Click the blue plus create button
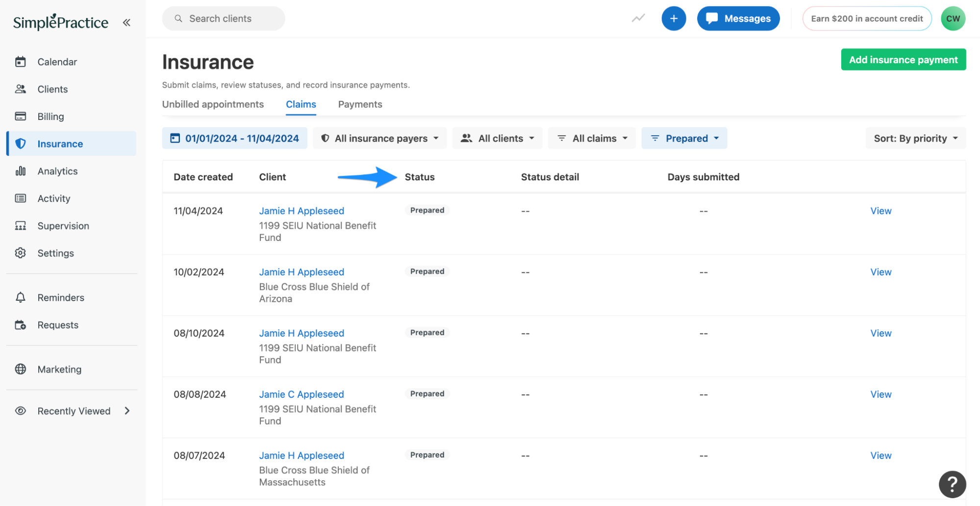 click(x=674, y=19)
